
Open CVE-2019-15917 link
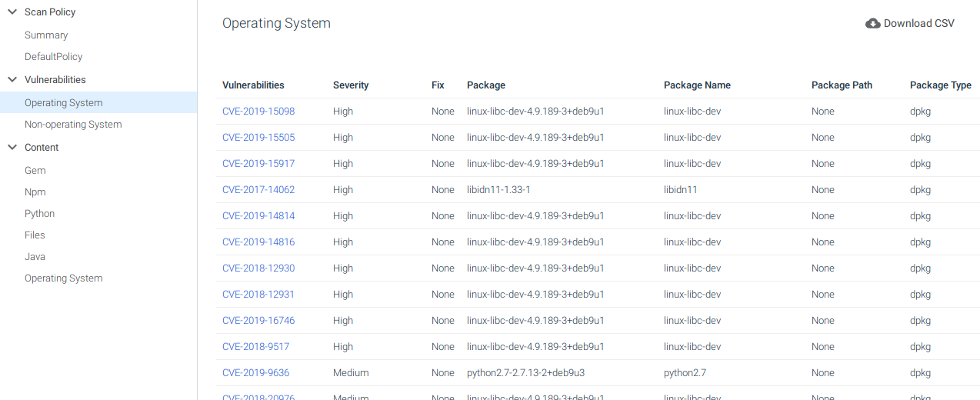click(258, 164)
